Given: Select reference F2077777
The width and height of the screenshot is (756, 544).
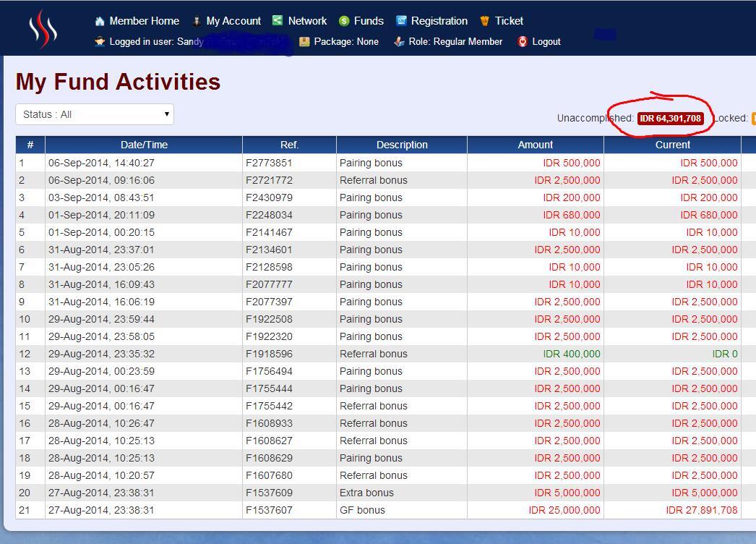Looking at the screenshot, I should coord(269,285).
